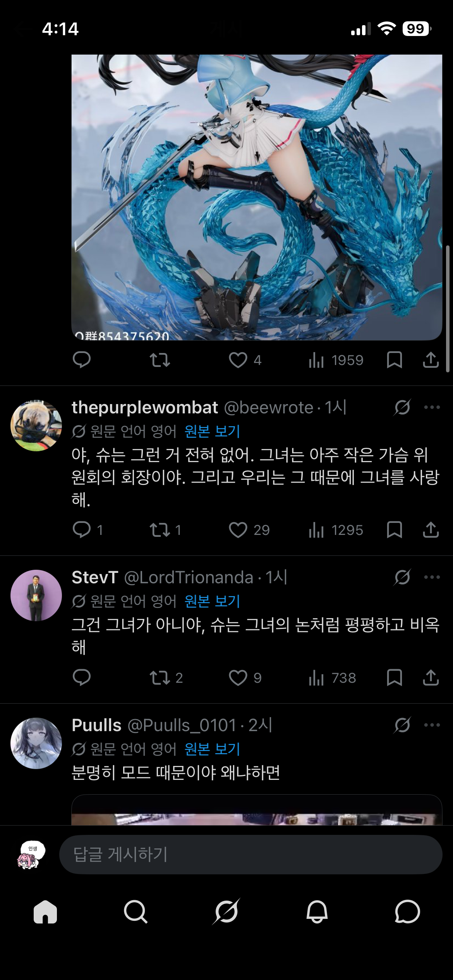Tap the reply input field
The image size is (453, 980).
(251, 854)
